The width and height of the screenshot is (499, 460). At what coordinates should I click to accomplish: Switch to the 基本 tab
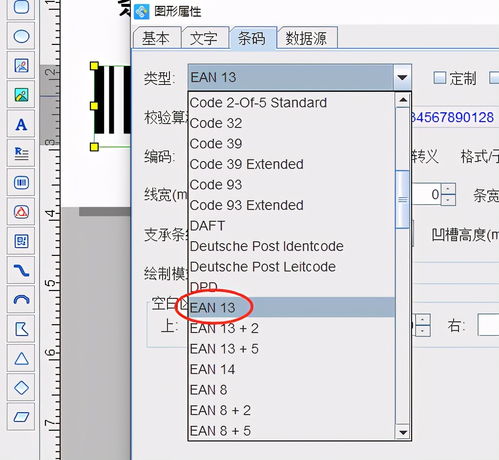click(x=156, y=38)
